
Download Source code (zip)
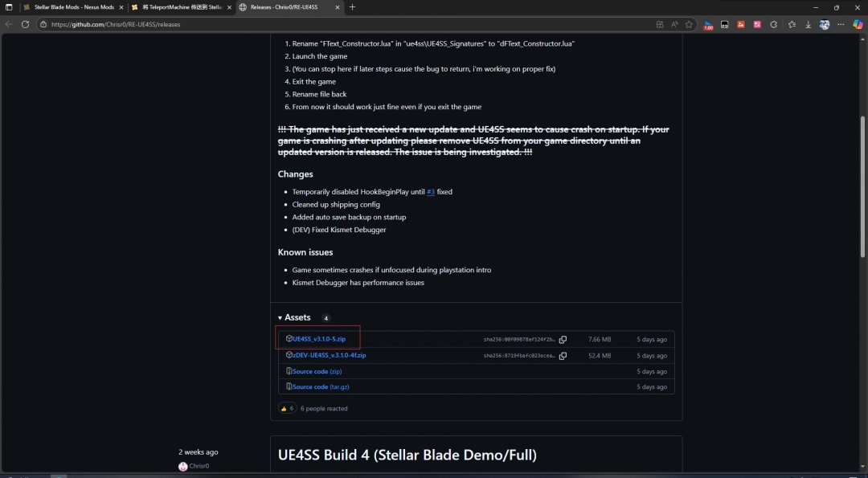tap(317, 371)
